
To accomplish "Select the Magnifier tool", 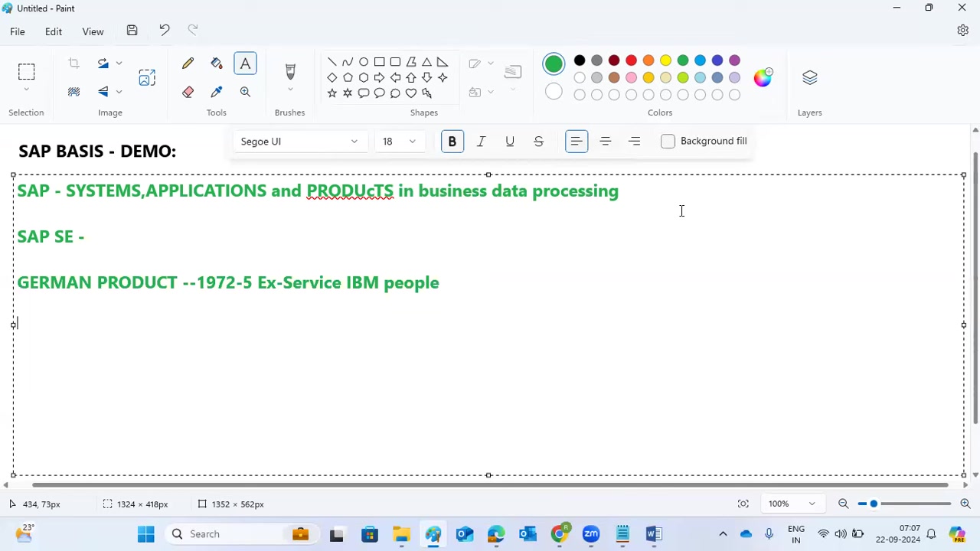I will tap(245, 92).
